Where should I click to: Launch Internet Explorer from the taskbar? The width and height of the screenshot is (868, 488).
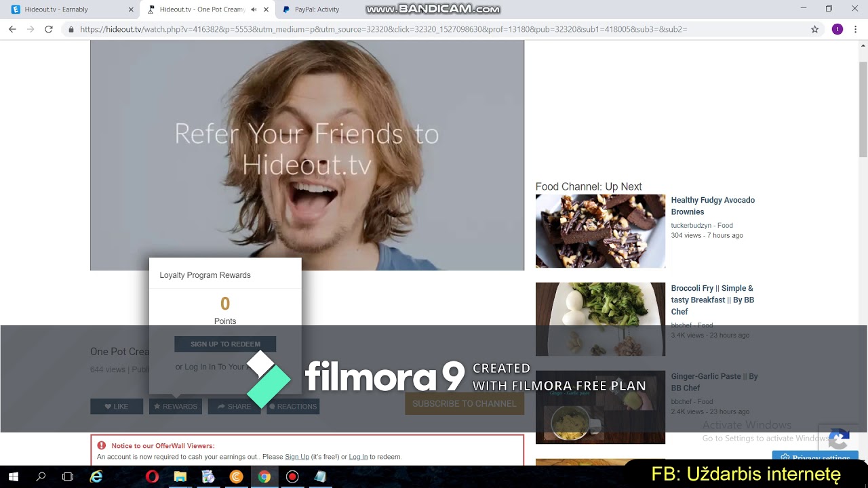[x=96, y=476]
